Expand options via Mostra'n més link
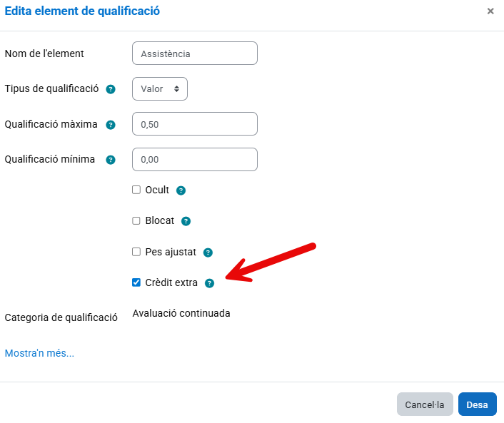Image resolution: width=504 pixels, height=423 pixels. 40,353
